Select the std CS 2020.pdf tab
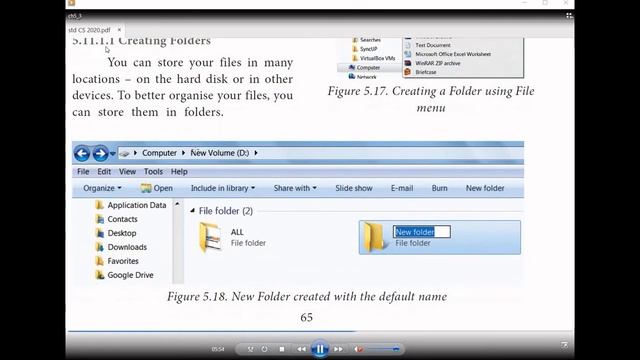This screenshot has width=640, height=360. (x=90, y=30)
